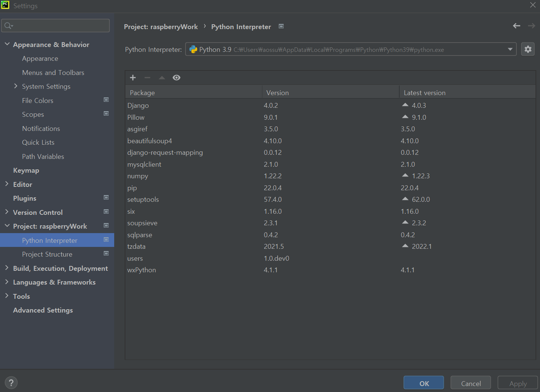Open the Python Interpreter dropdown
This screenshot has height=392, width=540.
pos(510,49)
